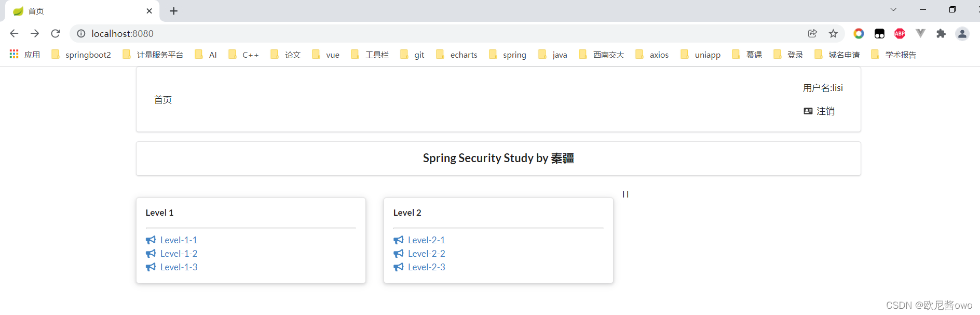Image resolution: width=980 pixels, height=315 pixels.
Task: Open the 域名申请 bookmark folder
Action: click(x=837, y=55)
